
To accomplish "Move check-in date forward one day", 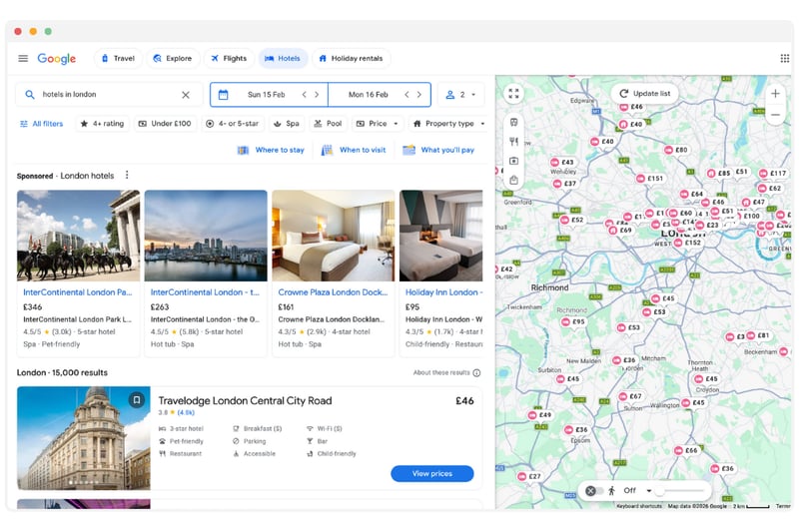I will (x=317, y=95).
